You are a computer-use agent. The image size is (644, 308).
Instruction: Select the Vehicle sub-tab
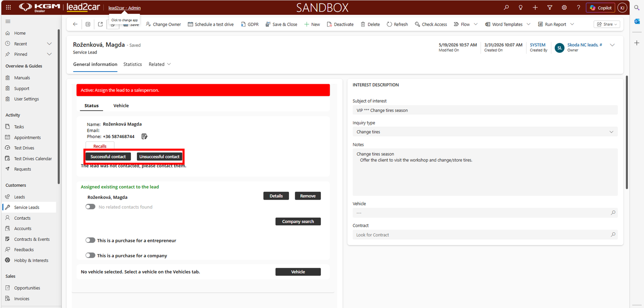click(121, 105)
